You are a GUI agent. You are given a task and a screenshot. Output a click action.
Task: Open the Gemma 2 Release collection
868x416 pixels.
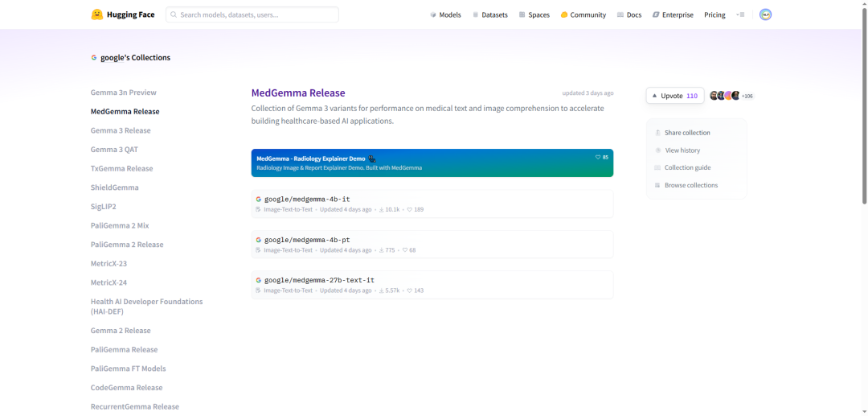pos(121,331)
